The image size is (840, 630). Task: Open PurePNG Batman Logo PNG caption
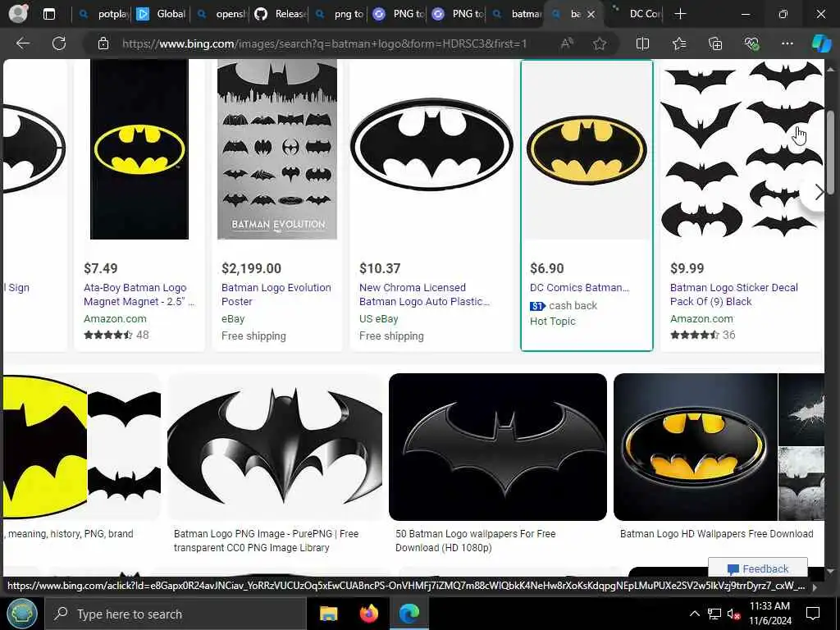[x=267, y=541]
